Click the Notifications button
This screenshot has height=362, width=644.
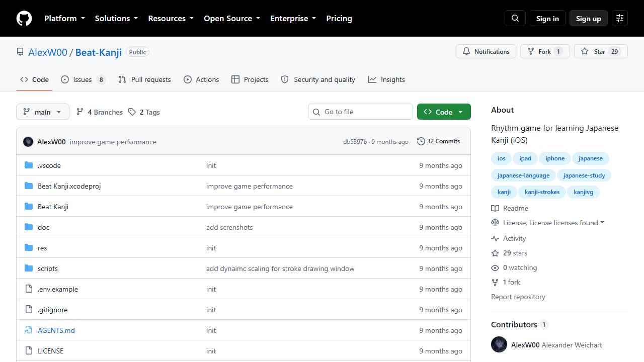point(486,51)
